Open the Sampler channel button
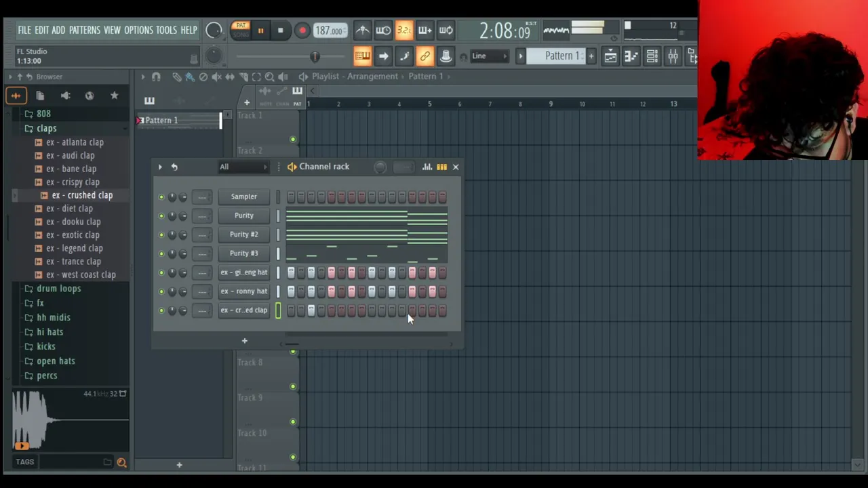 click(243, 197)
